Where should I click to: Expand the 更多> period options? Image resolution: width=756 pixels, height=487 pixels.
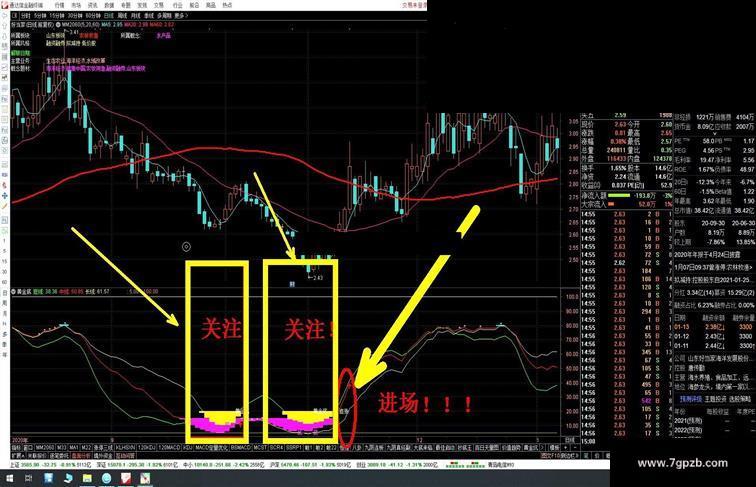181,15
